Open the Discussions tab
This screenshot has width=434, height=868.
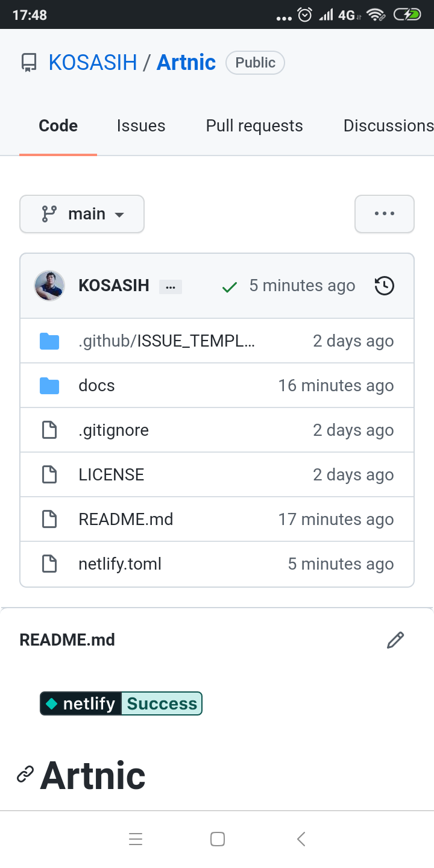(x=388, y=126)
